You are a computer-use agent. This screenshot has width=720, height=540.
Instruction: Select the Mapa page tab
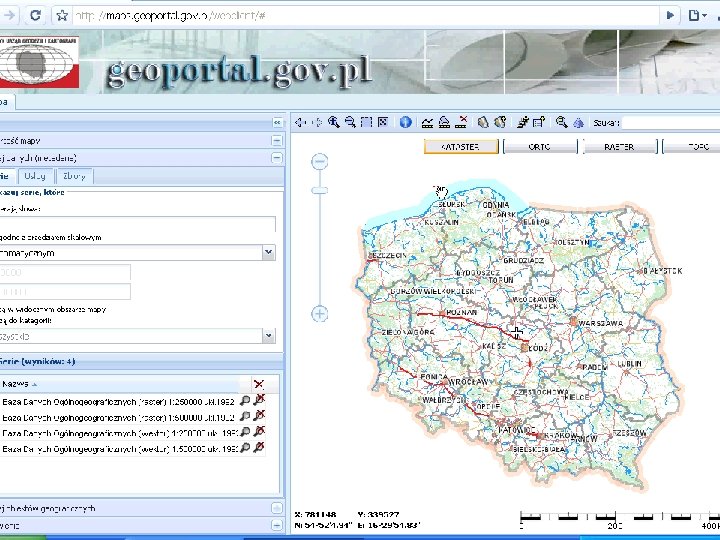[5, 101]
